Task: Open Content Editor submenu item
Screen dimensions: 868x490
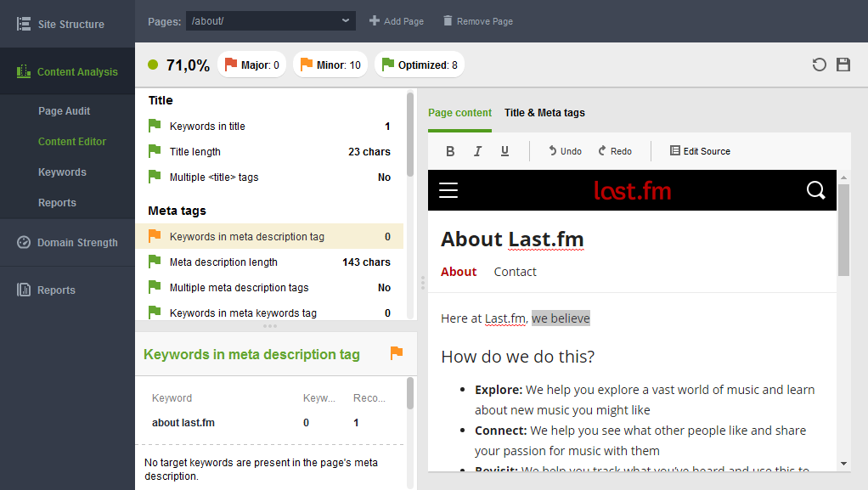Action: pyautogui.click(x=72, y=141)
